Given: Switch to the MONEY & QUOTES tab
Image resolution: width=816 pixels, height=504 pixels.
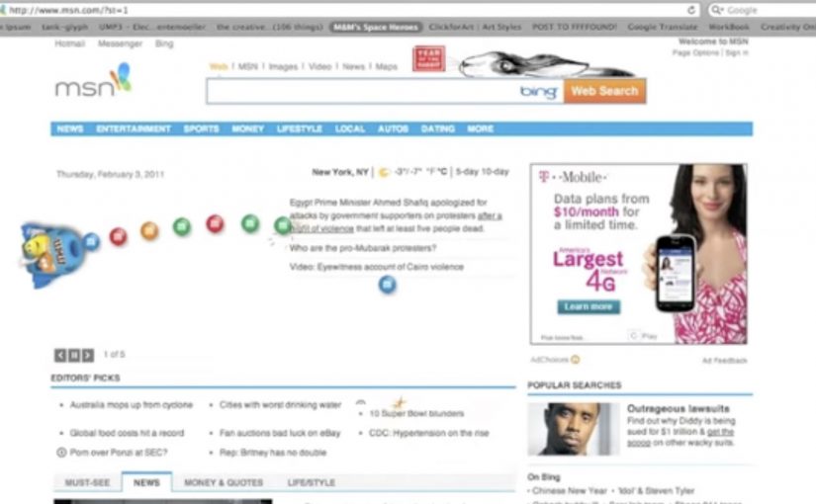Looking at the screenshot, I should point(224,483).
